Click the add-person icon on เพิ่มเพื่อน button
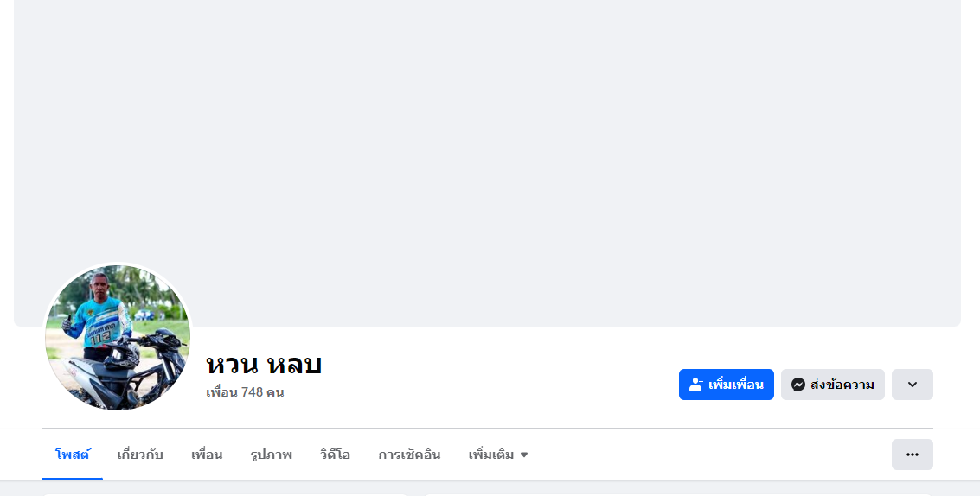This screenshot has height=496, width=980. click(x=695, y=385)
